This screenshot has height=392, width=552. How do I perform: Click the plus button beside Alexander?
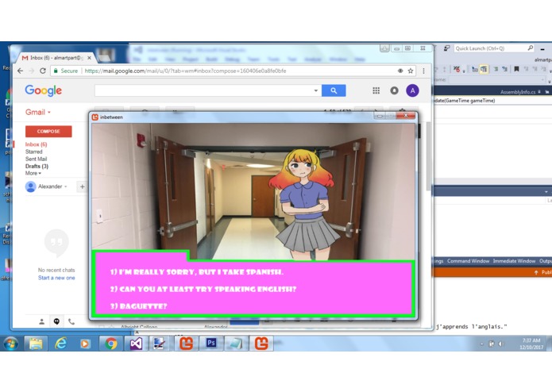click(x=82, y=186)
